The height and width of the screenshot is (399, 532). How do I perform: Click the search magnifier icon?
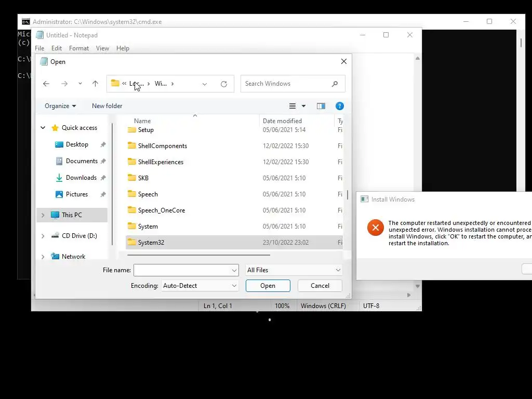[335, 84]
